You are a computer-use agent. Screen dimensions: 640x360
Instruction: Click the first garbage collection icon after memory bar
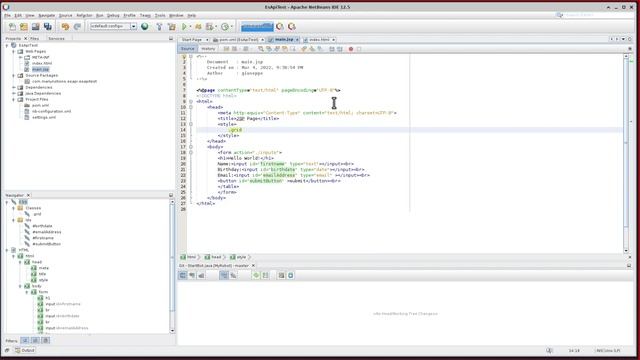pos(280,27)
